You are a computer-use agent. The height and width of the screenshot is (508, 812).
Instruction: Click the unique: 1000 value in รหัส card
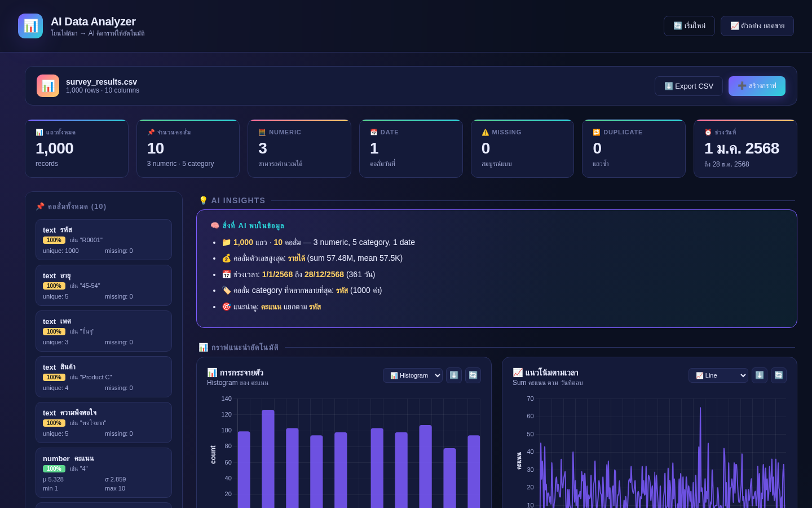tap(61, 251)
